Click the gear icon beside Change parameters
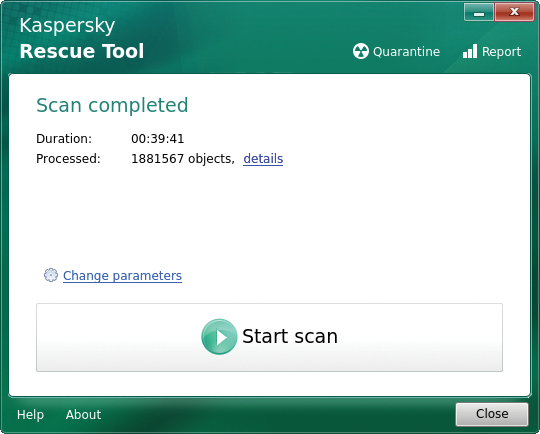The height and width of the screenshot is (434, 540). coord(51,275)
